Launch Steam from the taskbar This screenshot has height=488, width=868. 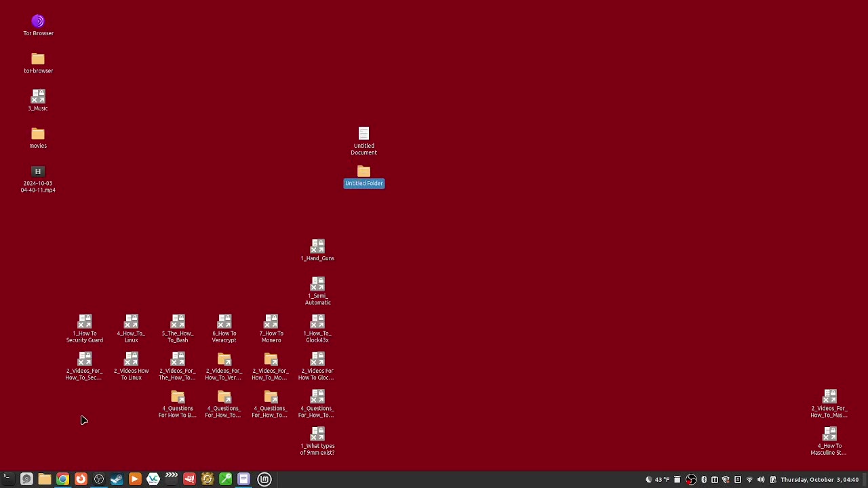tap(117, 479)
